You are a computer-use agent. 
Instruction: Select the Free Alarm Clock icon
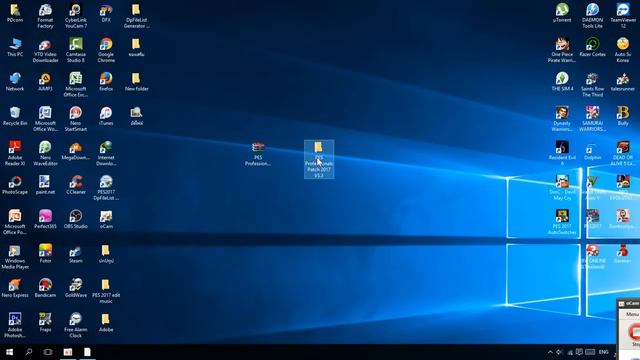click(x=76, y=325)
